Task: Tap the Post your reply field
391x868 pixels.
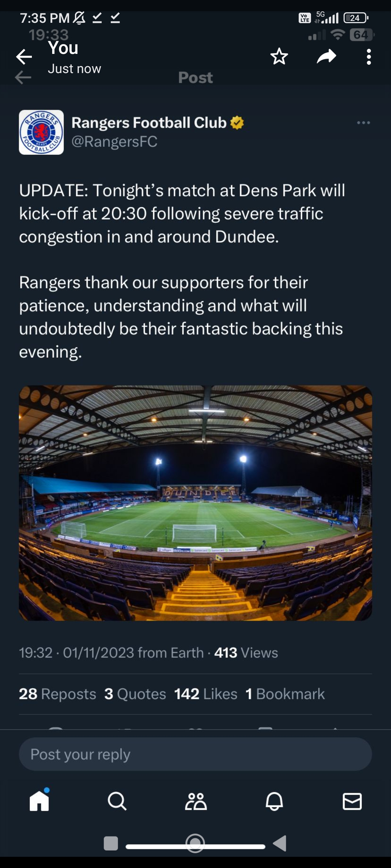Action: pos(195,754)
